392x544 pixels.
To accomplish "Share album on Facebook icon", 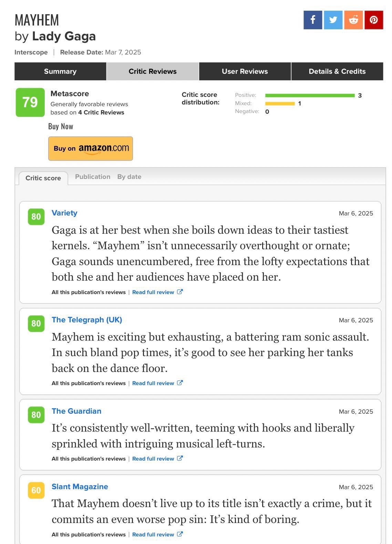I will click(x=313, y=20).
